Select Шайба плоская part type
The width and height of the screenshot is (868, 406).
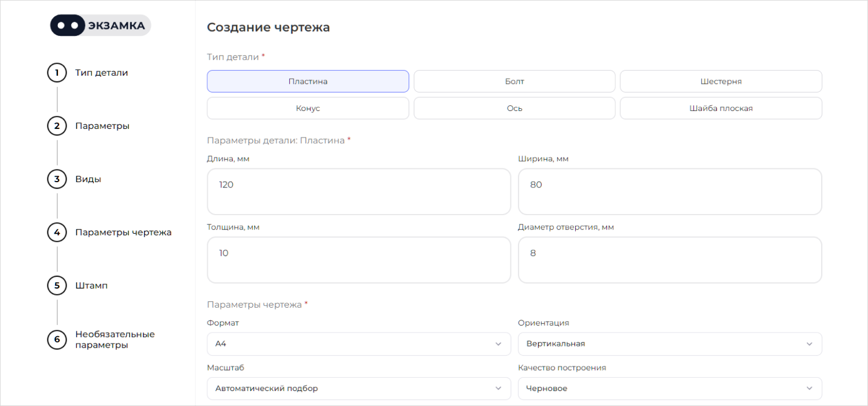pyautogui.click(x=720, y=108)
